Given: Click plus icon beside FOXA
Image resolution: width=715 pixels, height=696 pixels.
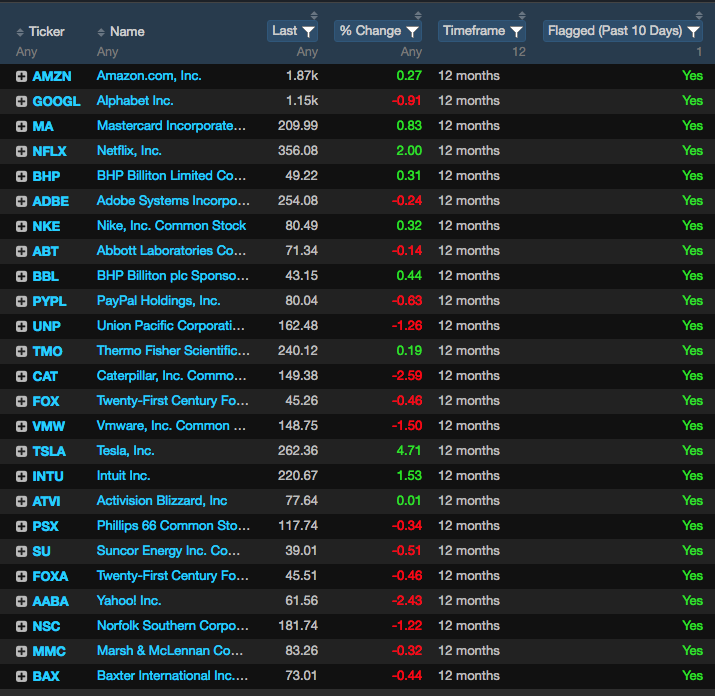Looking at the screenshot, I should 21,577.
